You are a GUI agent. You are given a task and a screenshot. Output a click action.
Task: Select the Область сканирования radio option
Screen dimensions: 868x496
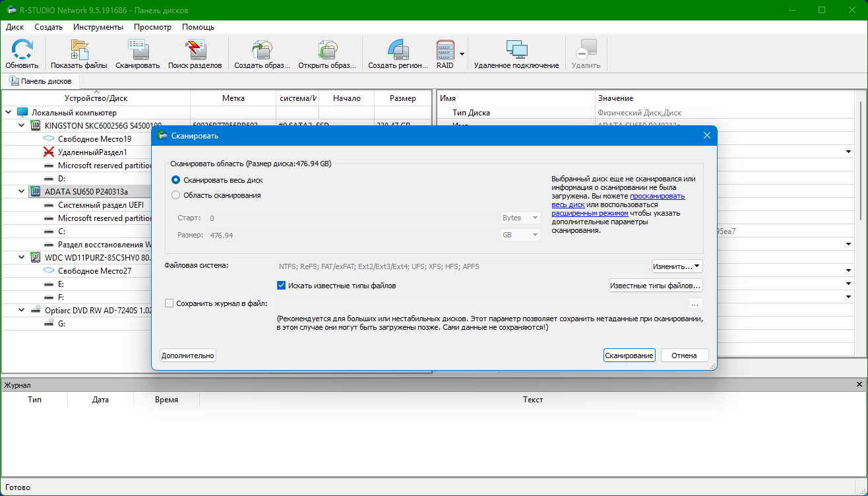176,195
